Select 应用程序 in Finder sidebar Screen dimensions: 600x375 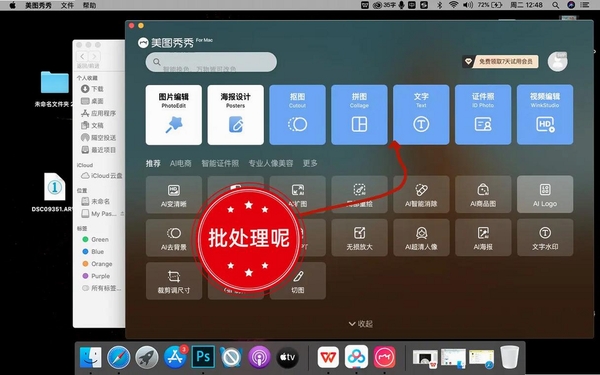pos(99,113)
